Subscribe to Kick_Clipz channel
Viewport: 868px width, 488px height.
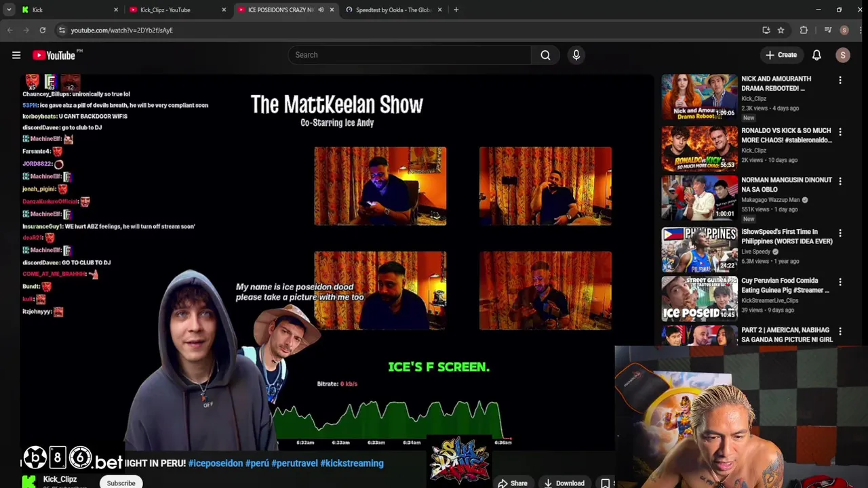click(x=121, y=483)
